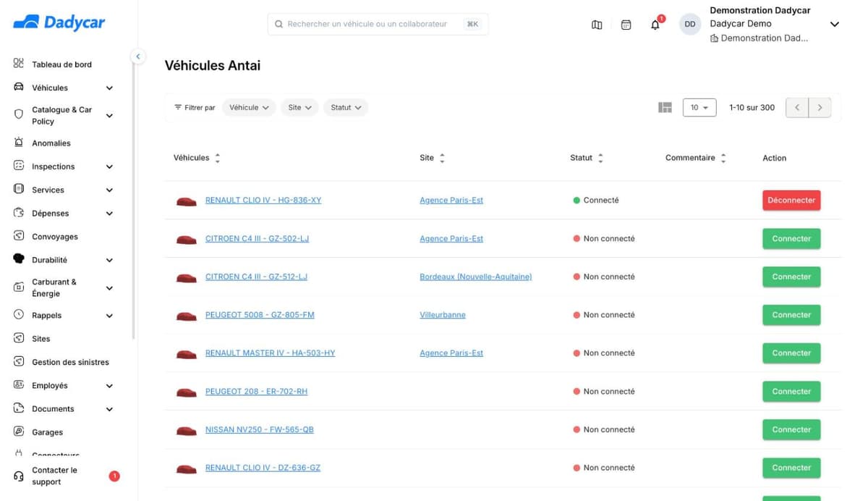The width and height of the screenshot is (868, 501).
Task: Expand the Documents sidebar menu
Action: pos(109,409)
